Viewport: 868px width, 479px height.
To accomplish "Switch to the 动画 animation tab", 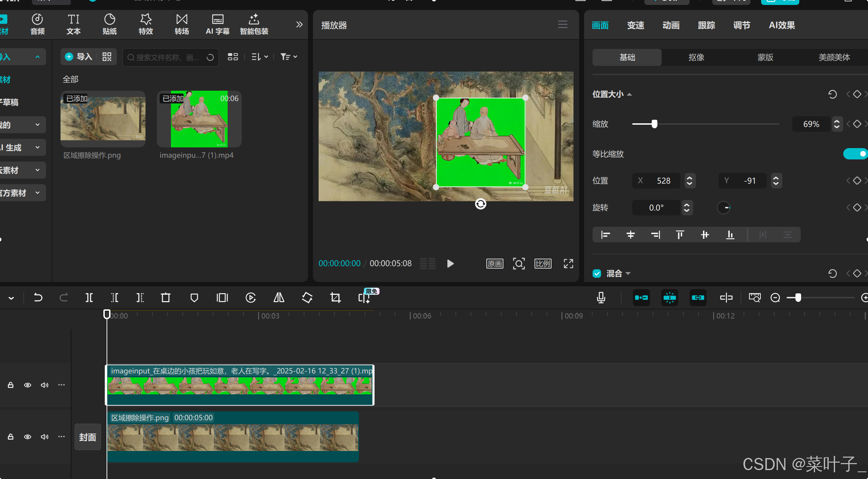I will coord(671,25).
